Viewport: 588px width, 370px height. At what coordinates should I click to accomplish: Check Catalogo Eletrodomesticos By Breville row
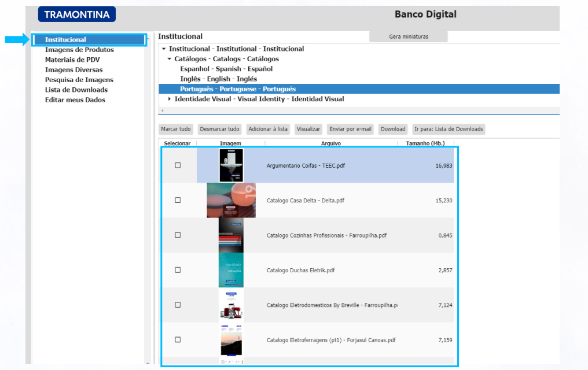178,305
